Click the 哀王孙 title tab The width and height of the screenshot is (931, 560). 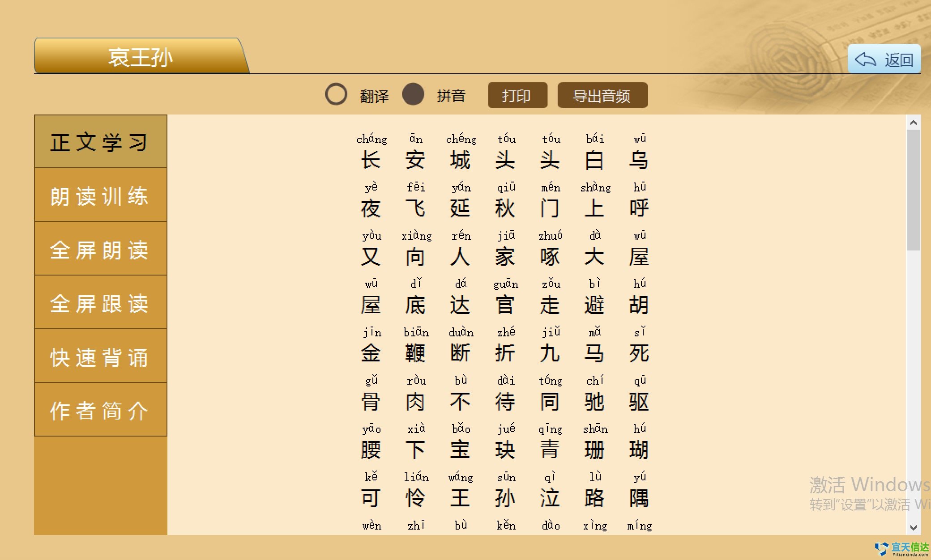coord(140,57)
